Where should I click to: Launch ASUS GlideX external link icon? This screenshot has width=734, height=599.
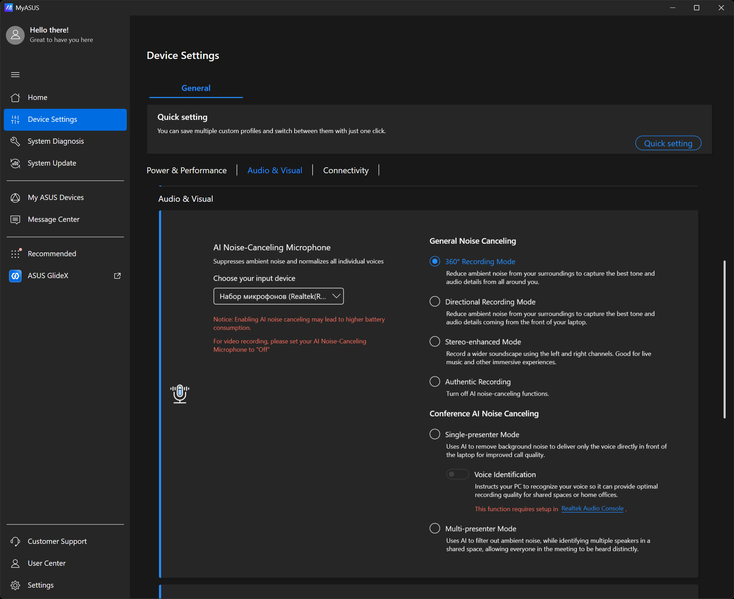pos(117,276)
